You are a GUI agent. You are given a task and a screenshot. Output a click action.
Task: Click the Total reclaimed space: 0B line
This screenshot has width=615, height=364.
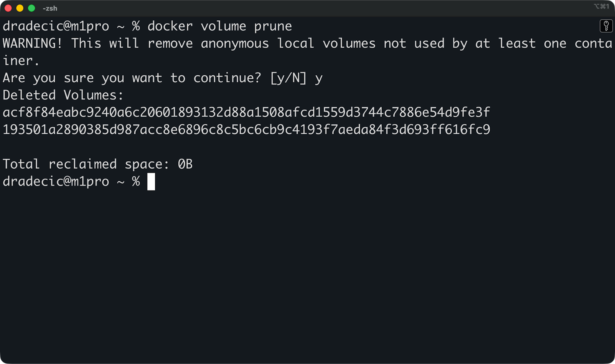coord(97,164)
